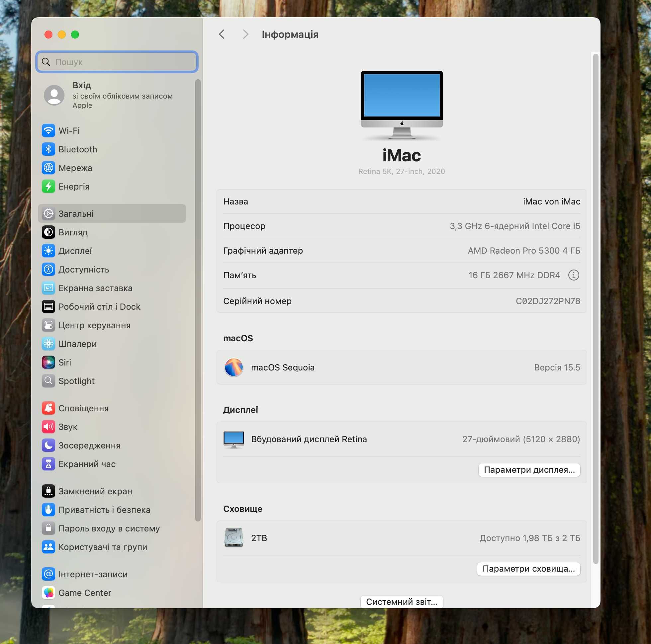This screenshot has width=651, height=644.
Task: Select the Мережа globe icon
Action: coord(48,167)
